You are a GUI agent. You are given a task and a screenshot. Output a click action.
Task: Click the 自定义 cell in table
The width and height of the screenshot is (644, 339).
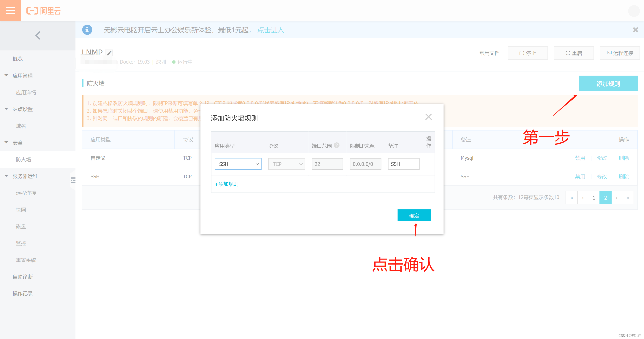(98, 158)
